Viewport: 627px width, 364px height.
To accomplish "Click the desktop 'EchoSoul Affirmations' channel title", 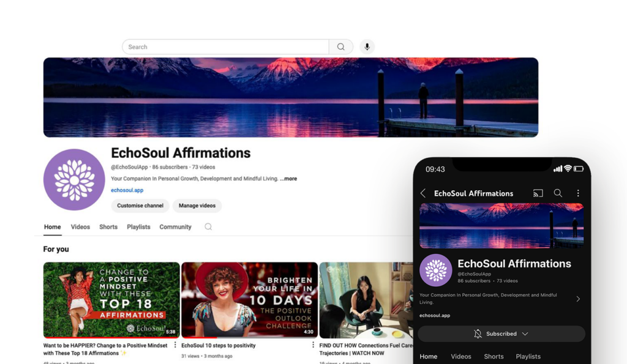I will (x=181, y=153).
